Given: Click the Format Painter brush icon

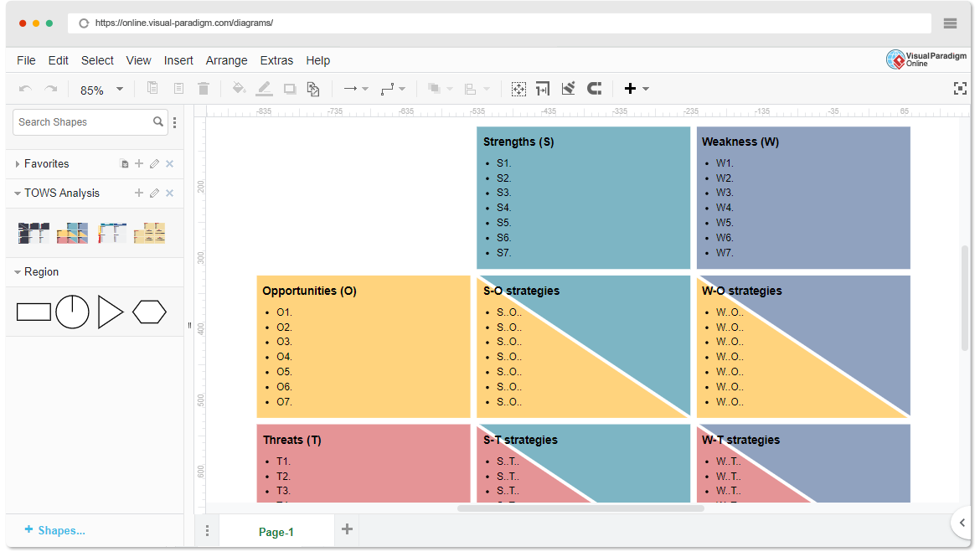Looking at the screenshot, I should 568,89.
